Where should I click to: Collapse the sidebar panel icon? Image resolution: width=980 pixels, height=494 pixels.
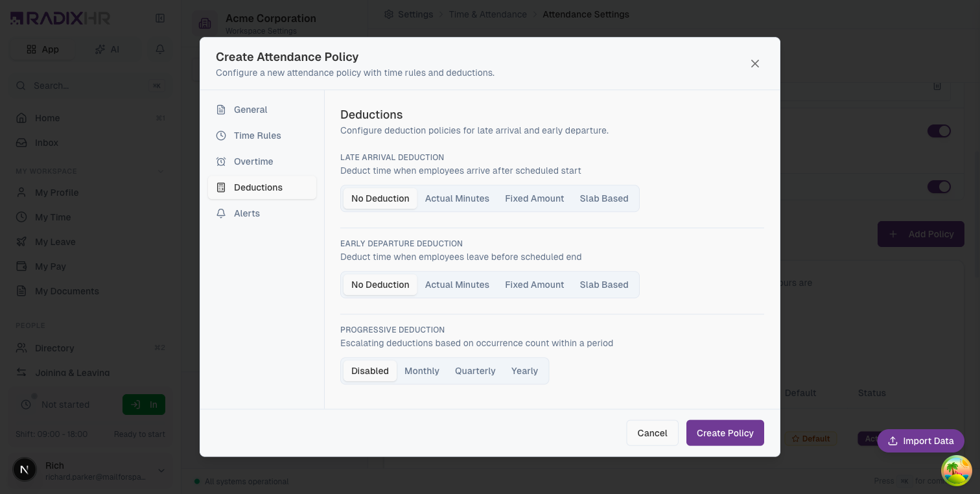(160, 18)
